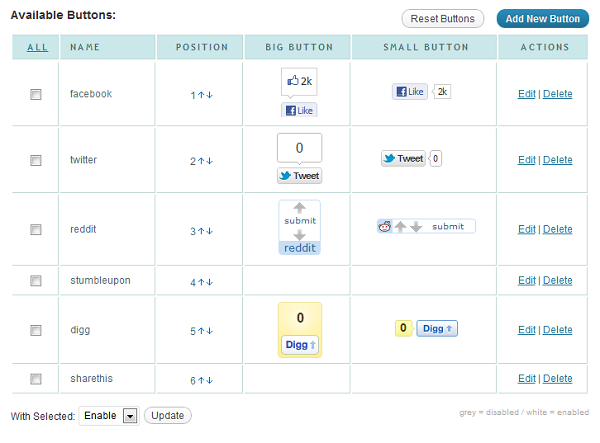Click the Update button

pyautogui.click(x=168, y=415)
